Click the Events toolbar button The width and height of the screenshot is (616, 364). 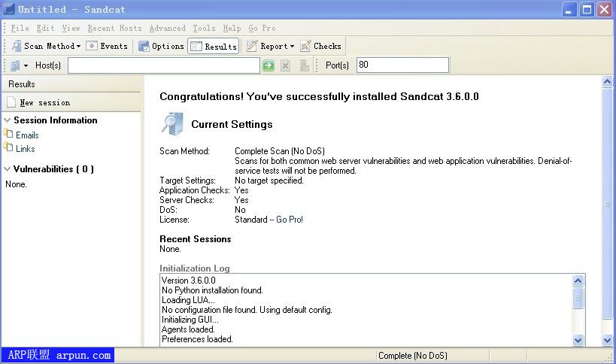pos(108,46)
